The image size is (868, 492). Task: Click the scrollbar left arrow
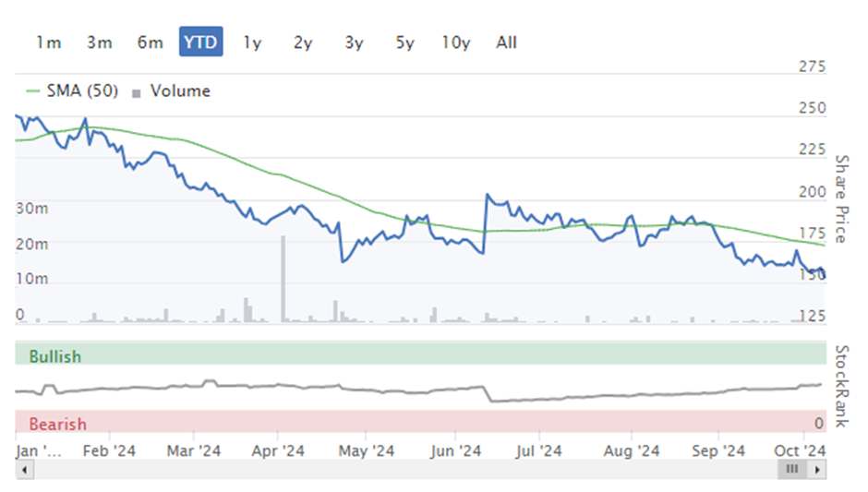pyautogui.click(x=24, y=470)
